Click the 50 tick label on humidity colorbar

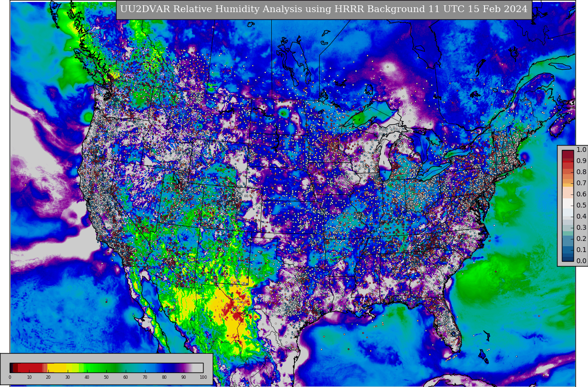(x=106, y=377)
